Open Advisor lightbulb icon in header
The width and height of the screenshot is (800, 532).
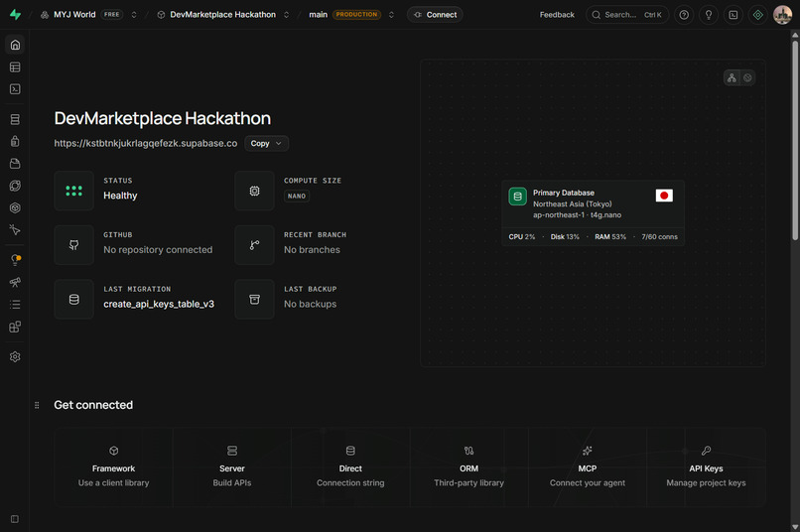click(709, 15)
